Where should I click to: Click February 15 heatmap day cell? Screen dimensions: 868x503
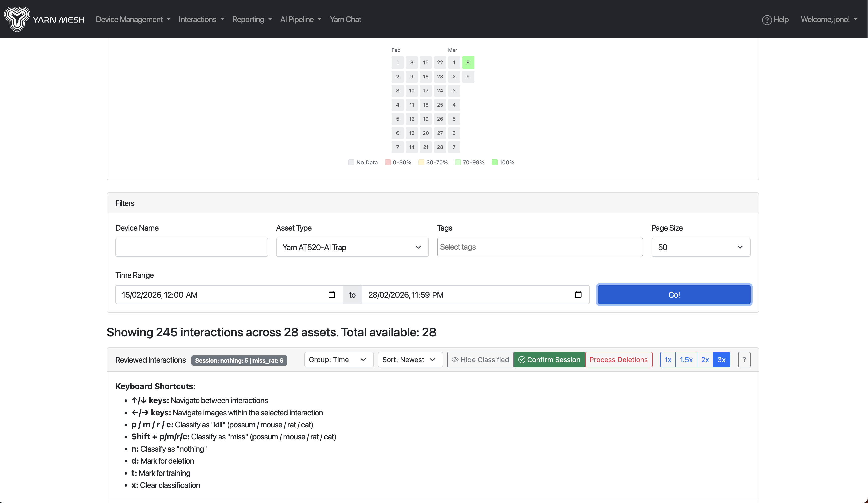pos(426,62)
